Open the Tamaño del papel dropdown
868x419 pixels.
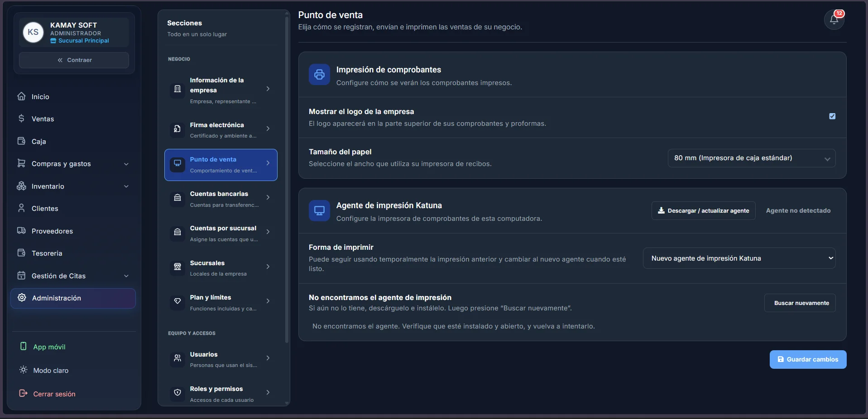[x=752, y=158]
